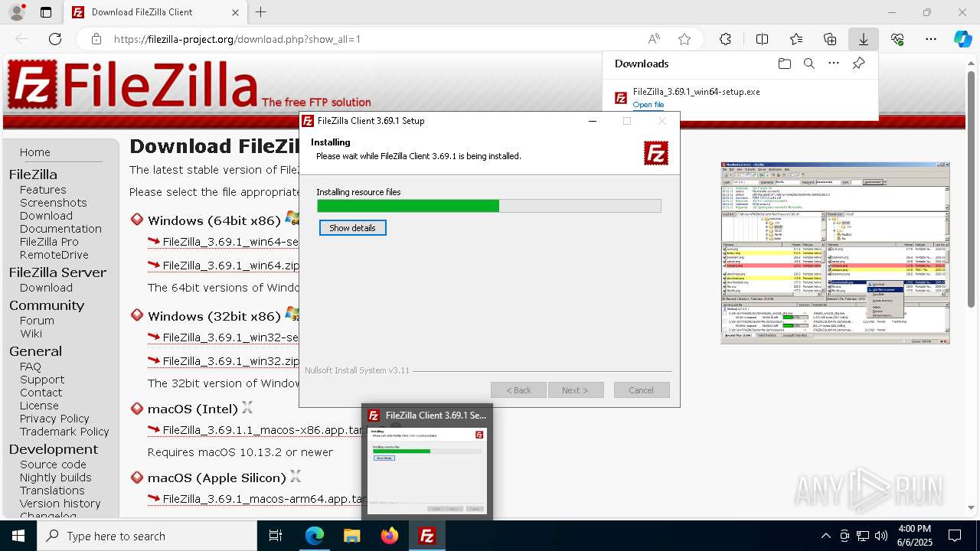
Task: Open the Favorites list icon
Action: click(796, 39)
